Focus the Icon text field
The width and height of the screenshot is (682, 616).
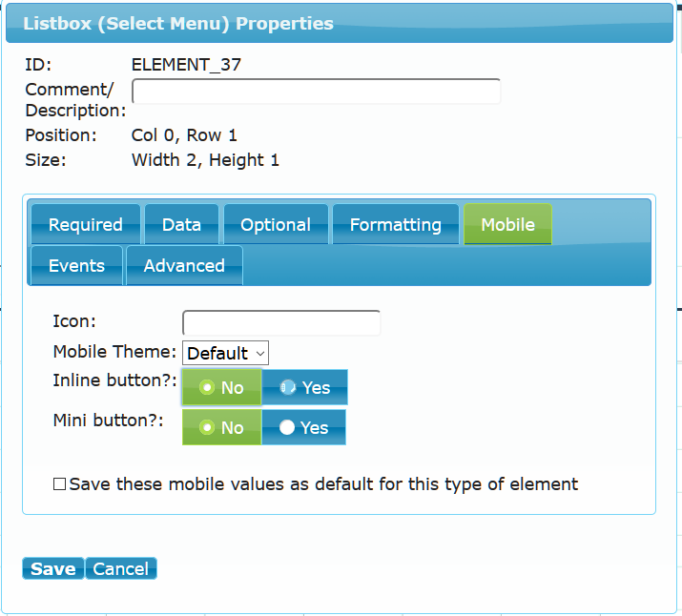[x=281, y=323]
